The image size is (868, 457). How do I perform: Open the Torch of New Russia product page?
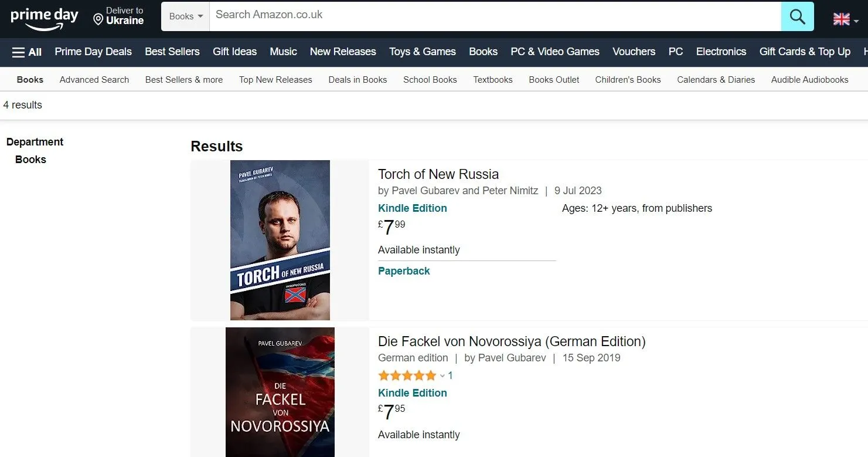tap(438, 174)
